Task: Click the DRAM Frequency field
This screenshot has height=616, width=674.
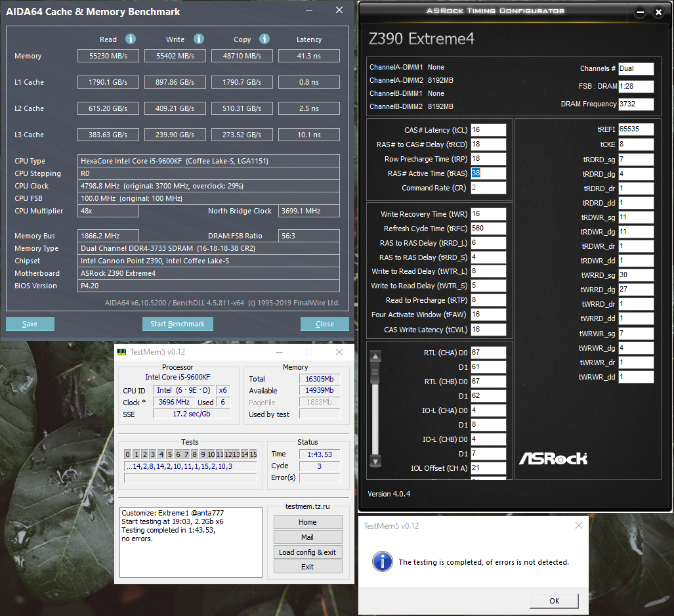Action: [x=636, y=104]
